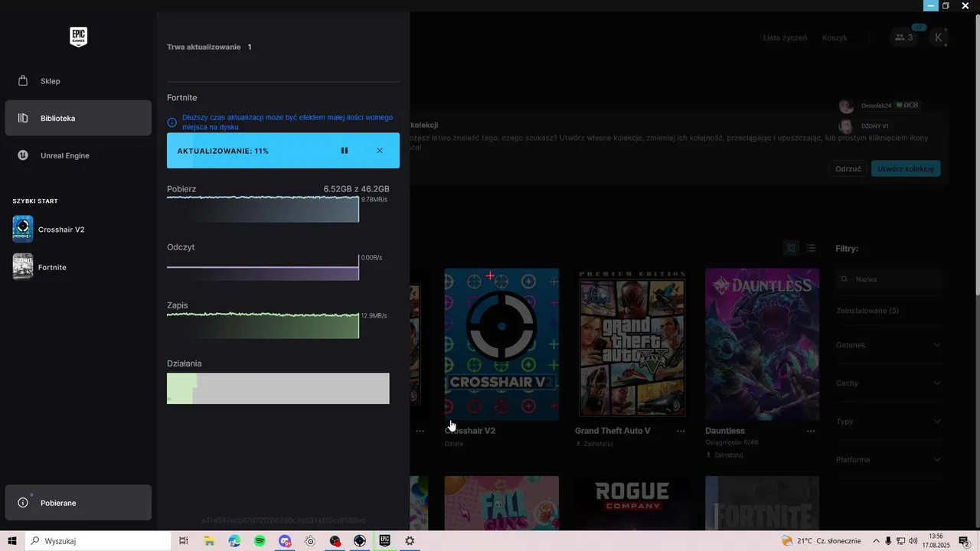Switch library to list view

click(812, 248)
